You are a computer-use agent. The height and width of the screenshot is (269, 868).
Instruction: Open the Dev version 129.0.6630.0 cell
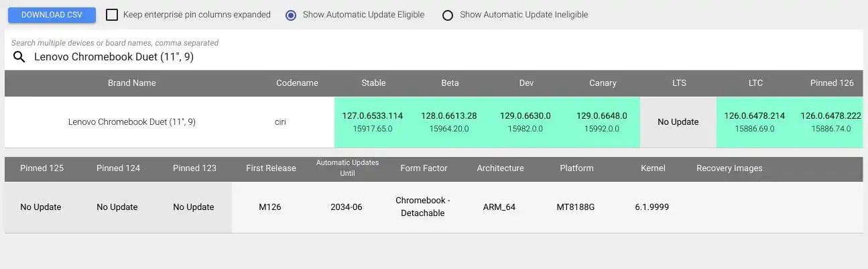pos(525,122)
